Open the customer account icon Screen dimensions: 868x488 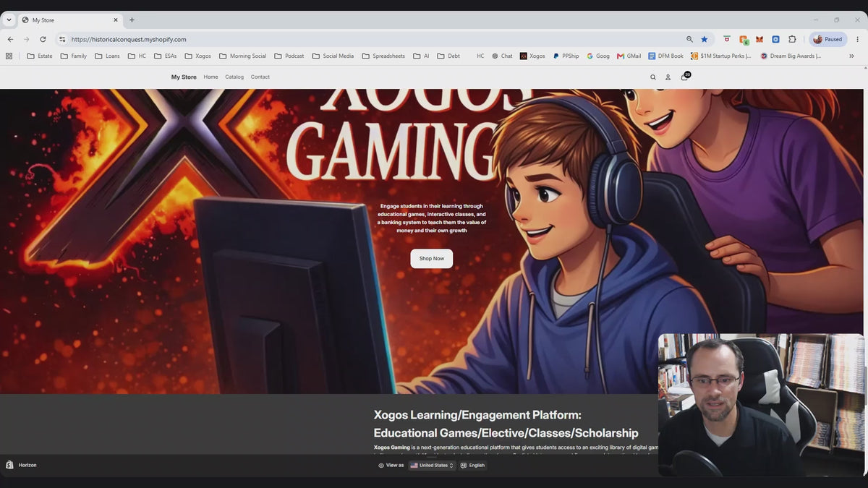(x=668, y=77)
